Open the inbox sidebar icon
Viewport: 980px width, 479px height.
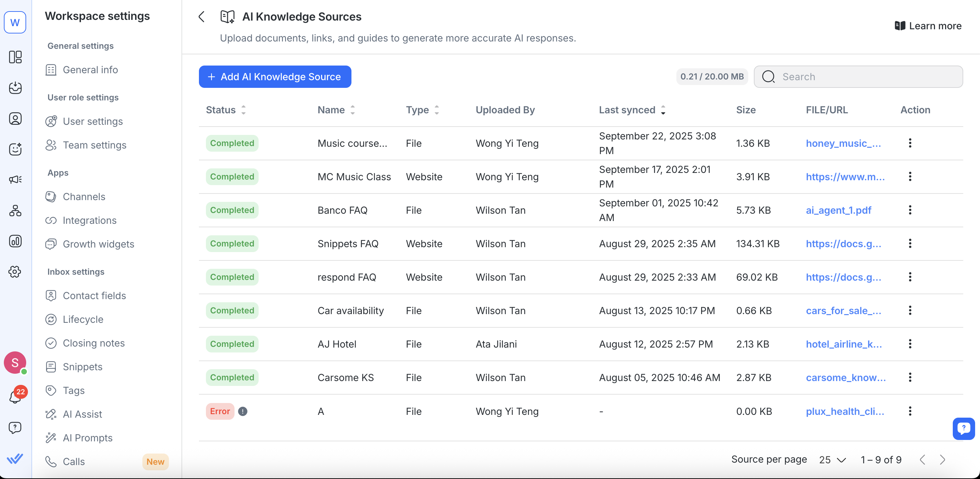(15, 88)
